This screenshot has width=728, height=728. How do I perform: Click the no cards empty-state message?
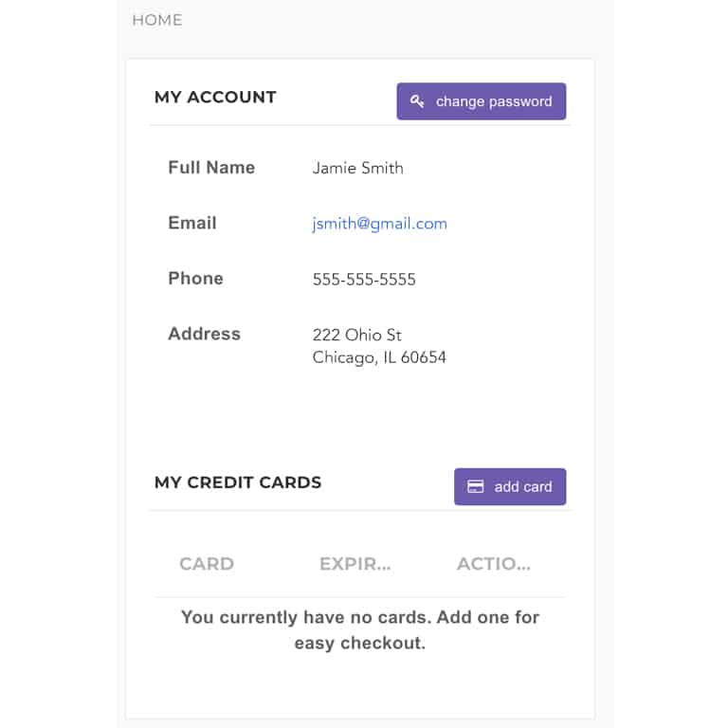coord(359,630)
